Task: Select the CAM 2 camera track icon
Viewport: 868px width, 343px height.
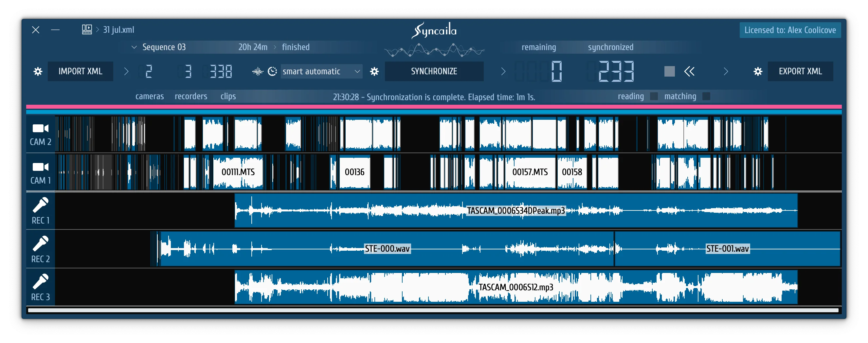Action: tap(41, 129)
